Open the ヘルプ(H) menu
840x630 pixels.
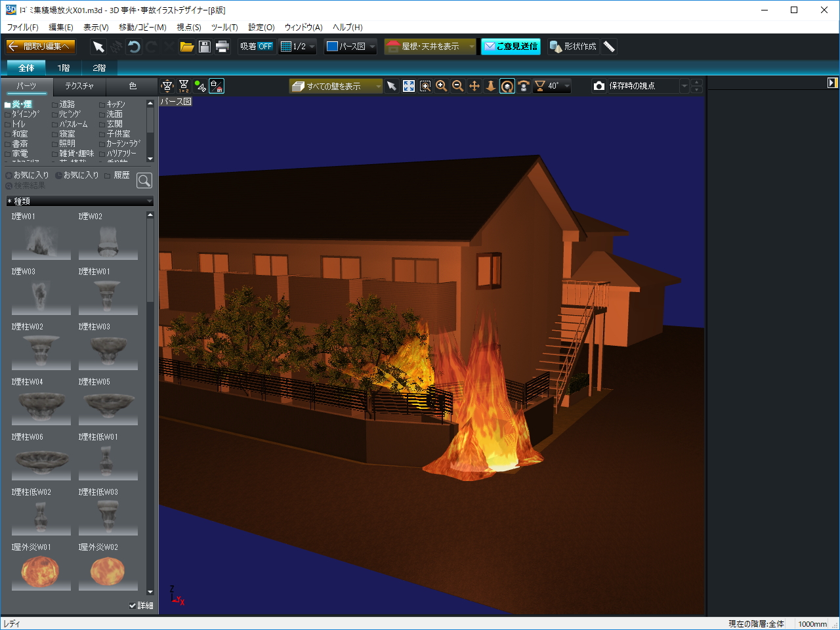tap(348, 28)
